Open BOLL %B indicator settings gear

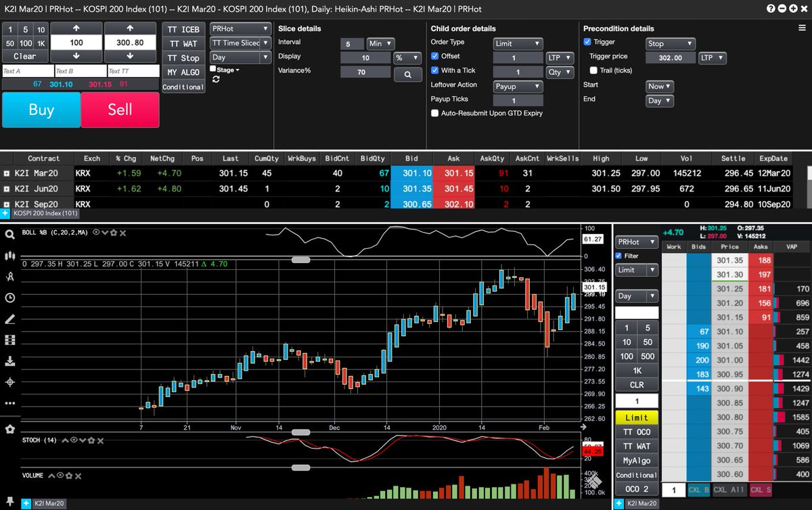(114, 232)
